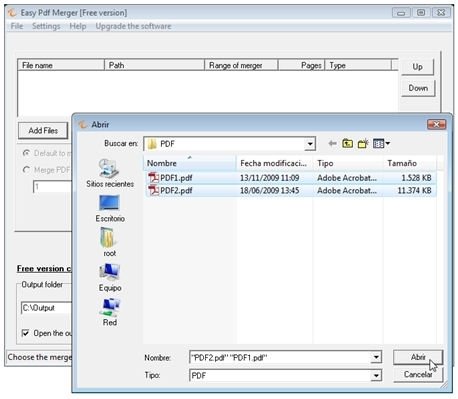The image size is (458, 399).
Task: Click Range of merger column header
Action: click(241, 65)
